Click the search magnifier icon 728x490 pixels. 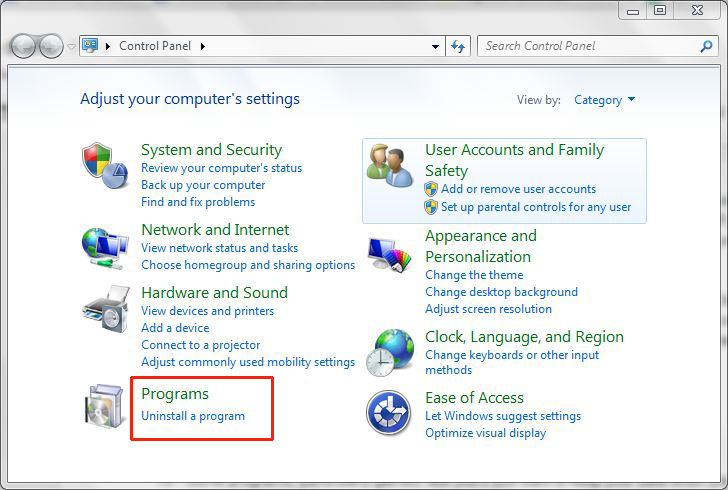pos(706,46)
